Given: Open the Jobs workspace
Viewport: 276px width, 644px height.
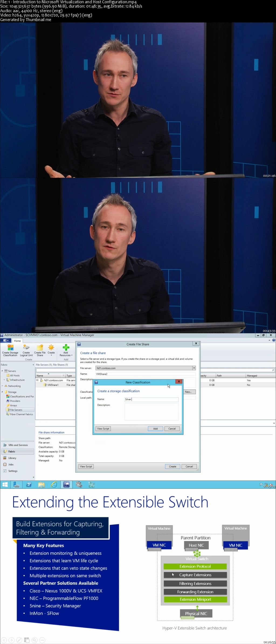Looking at the screenshot, I should (x=18, y=464).
